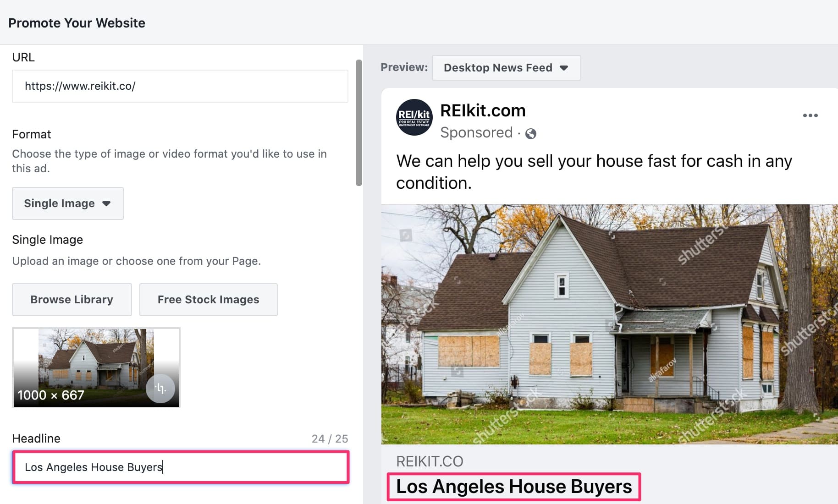838x504 pixels.
Task: Click Browse Library button
Action: (72, 300)
